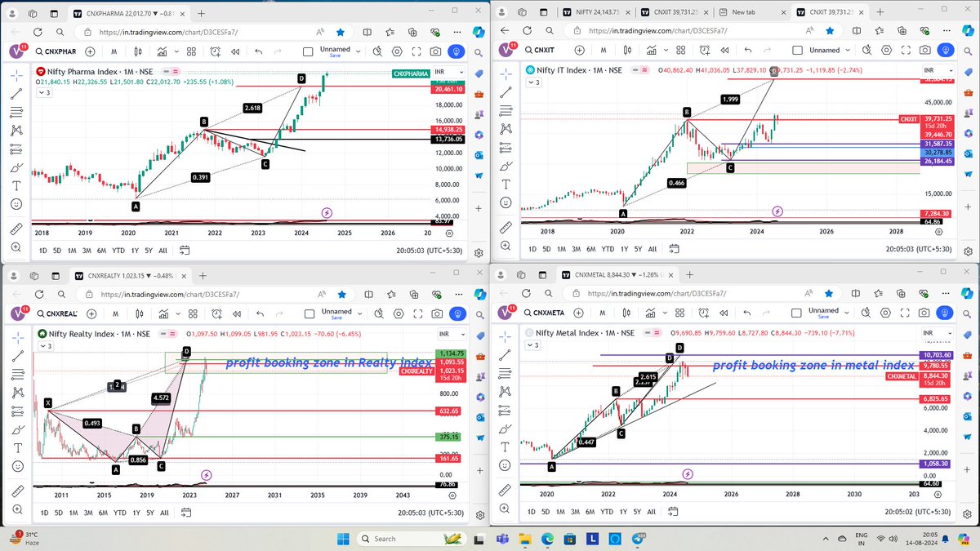Open symbol search in the CNXPHAR Pharma window
This screenshot has width=980, height=551.
pos(56,51)
